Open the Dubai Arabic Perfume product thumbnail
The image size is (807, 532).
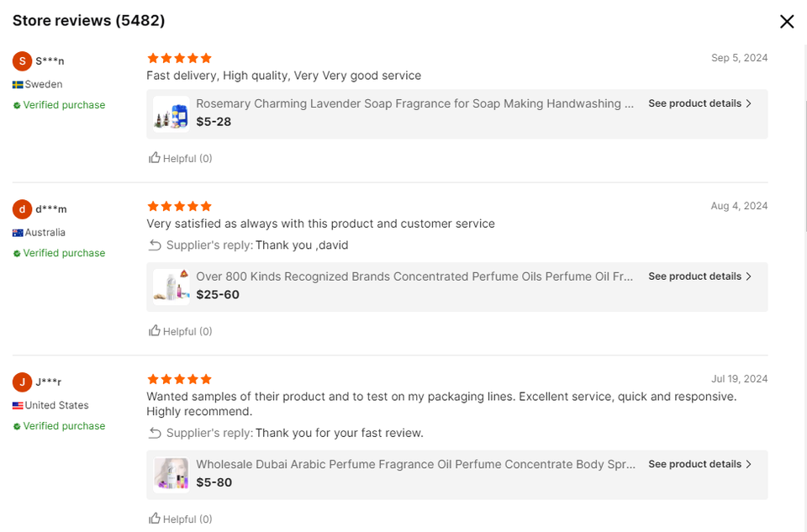point(171,474)
